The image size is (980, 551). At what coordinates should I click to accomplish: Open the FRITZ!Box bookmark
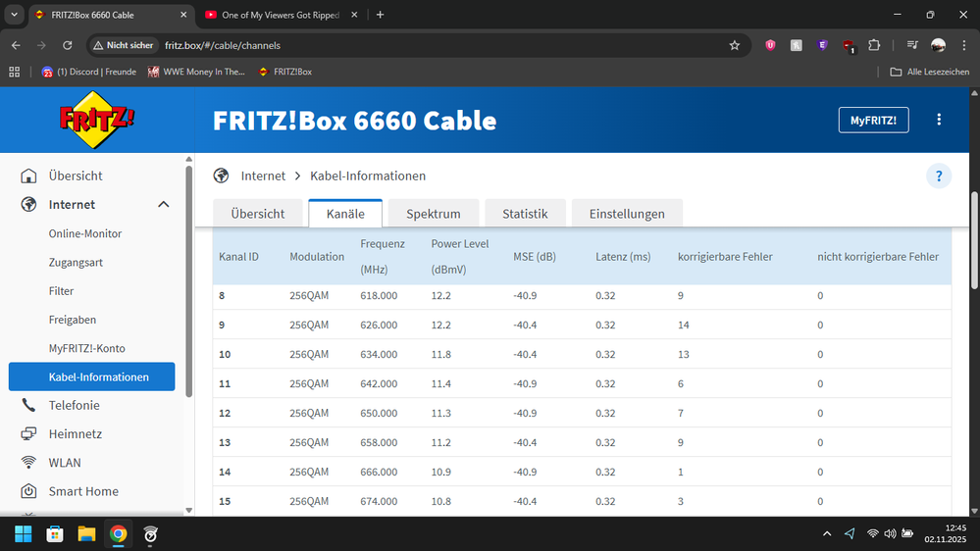[285, 72]
